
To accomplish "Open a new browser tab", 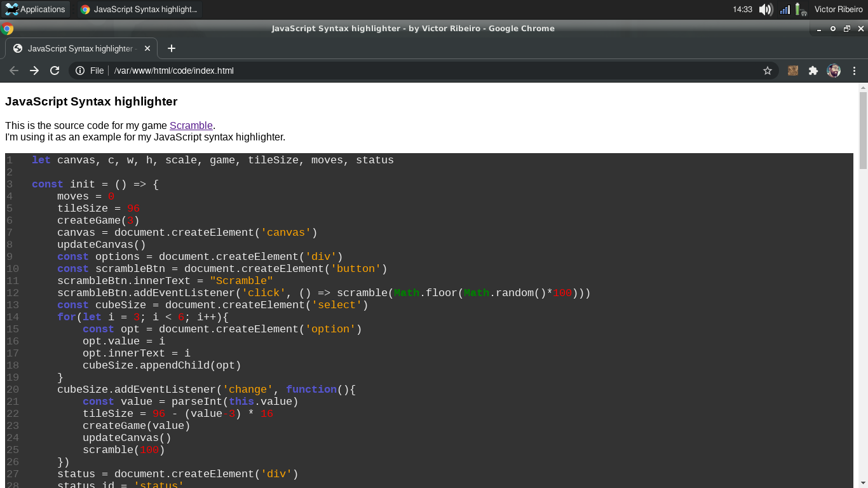I will (x=171, y=48).
